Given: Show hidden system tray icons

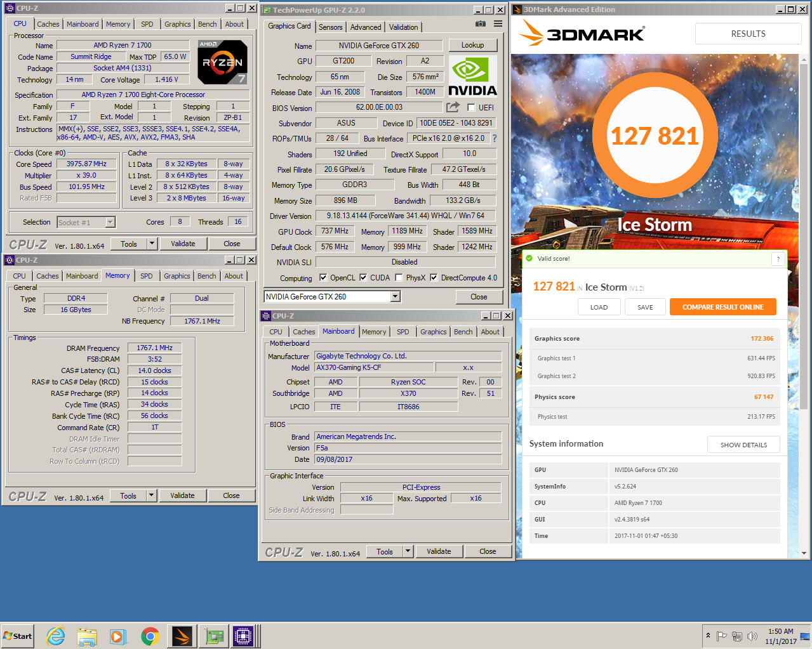Looking at the screenshot, I should [708, 636].
